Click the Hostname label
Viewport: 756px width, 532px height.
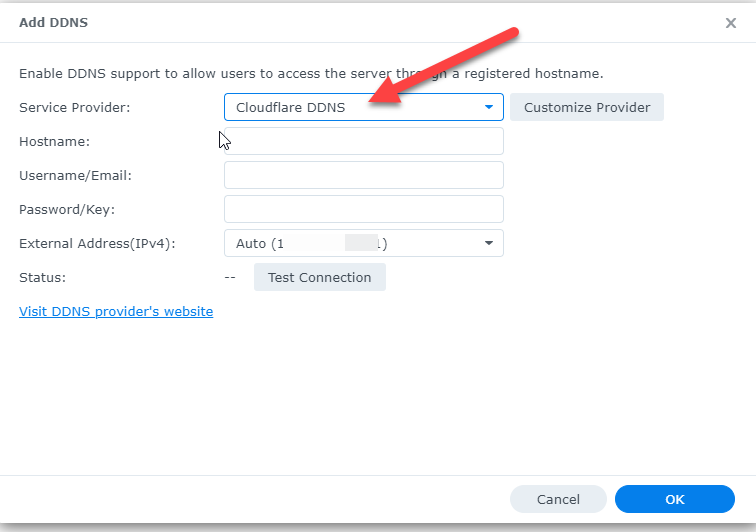54,141
